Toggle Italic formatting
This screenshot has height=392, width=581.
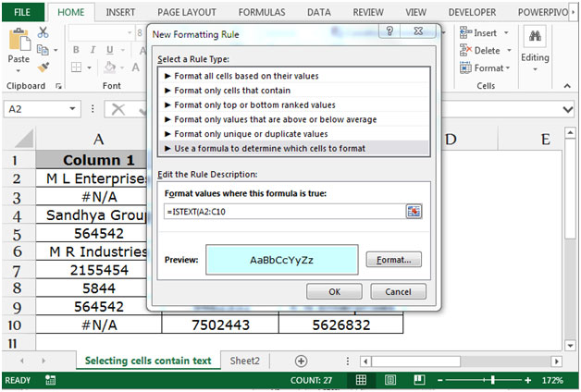coord(93,50)
